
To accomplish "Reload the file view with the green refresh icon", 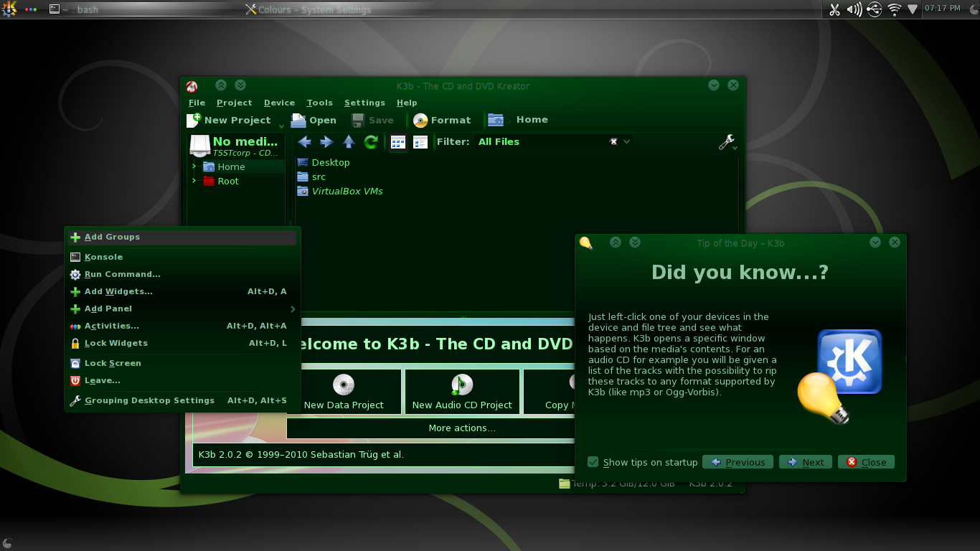I will pyautogui.click(x=371, y=142).
